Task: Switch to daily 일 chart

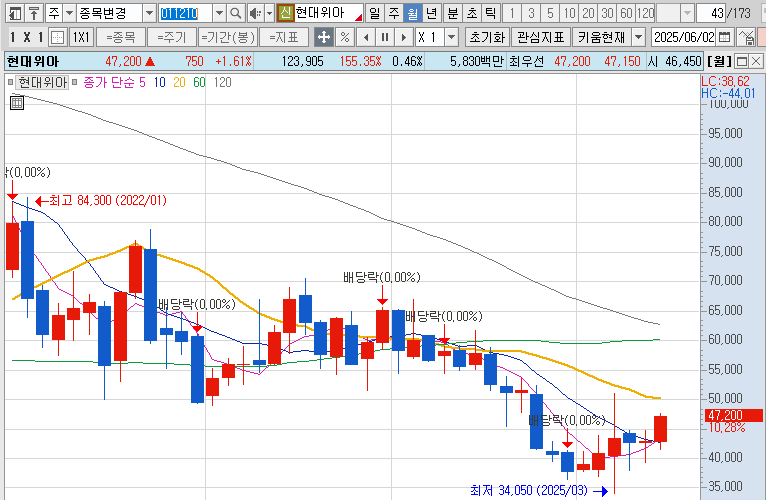Action: tap(374, 13)
